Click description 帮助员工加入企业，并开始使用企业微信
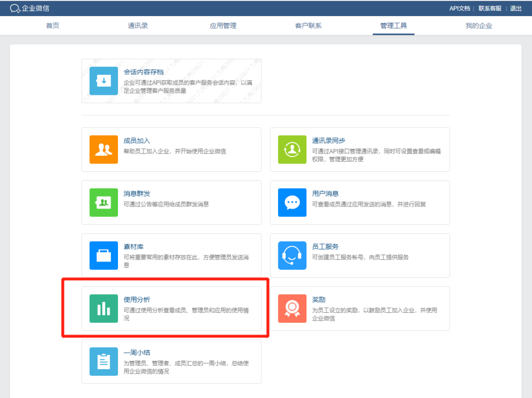532x398 pixels. click(x=175, y=151)
